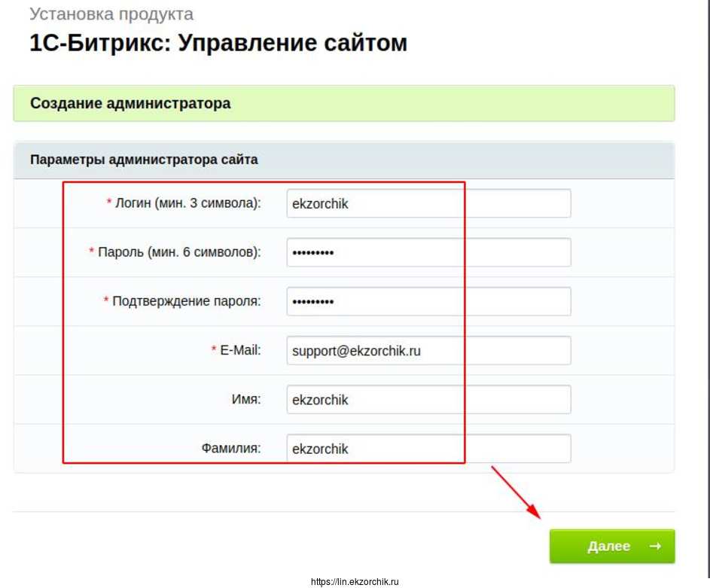This screenshot has height=588, width=710.
Task: Click into the Фамилия text field
Action: pyautogui.click(x=428, y=449)
